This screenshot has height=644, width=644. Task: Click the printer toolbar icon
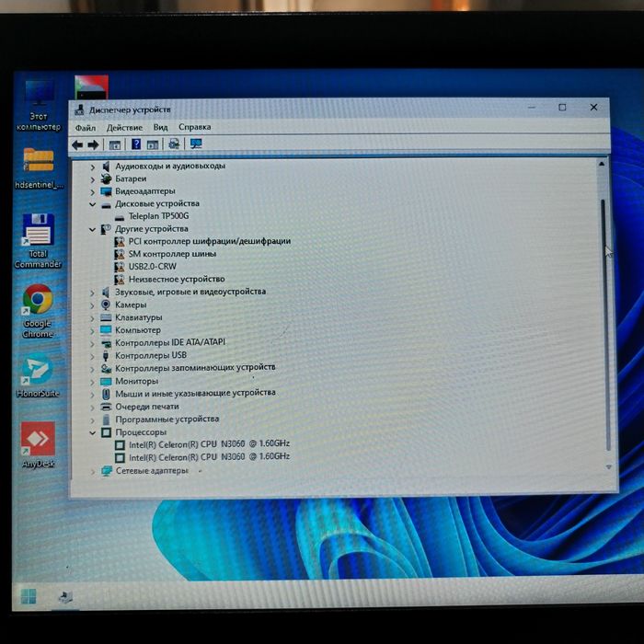click(x=174, y=144)
